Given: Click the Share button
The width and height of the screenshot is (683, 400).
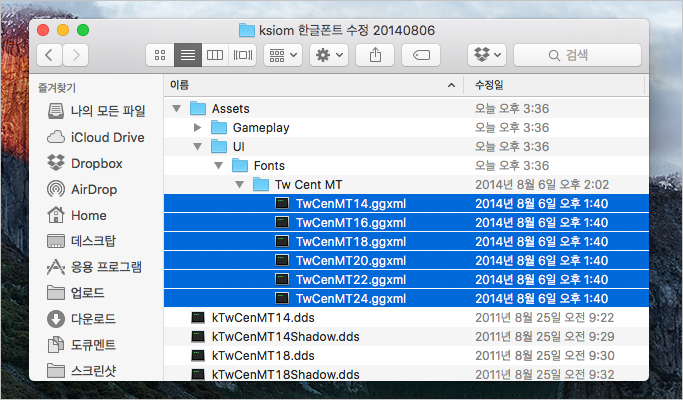Looking at the screenshot, I should 375,55.
